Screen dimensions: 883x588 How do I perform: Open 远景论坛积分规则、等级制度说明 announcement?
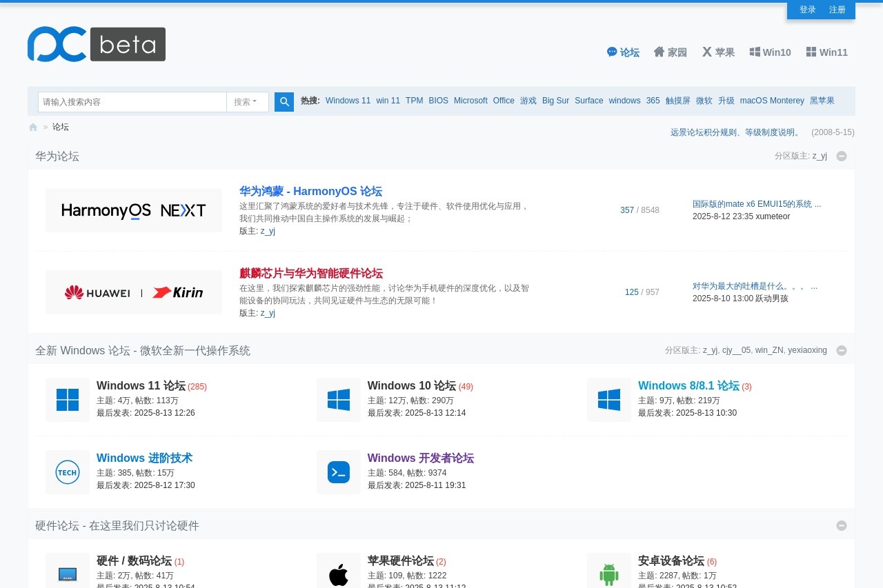coord(736,132)
